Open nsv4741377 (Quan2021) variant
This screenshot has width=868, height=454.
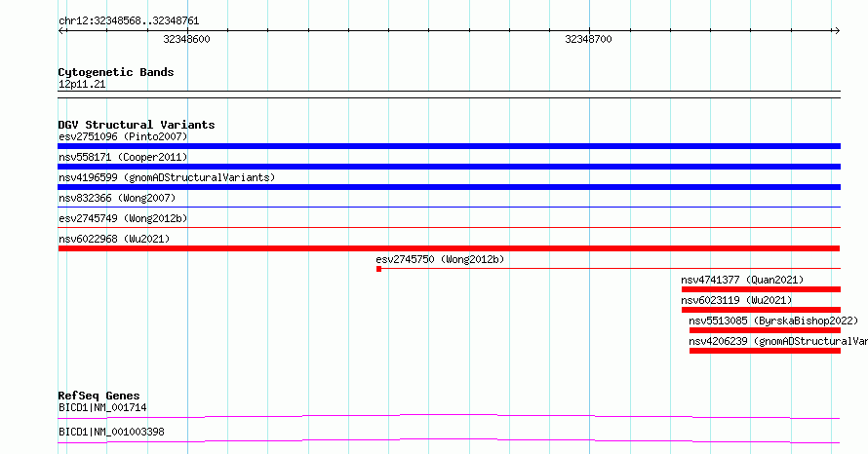tap(742, 280)
